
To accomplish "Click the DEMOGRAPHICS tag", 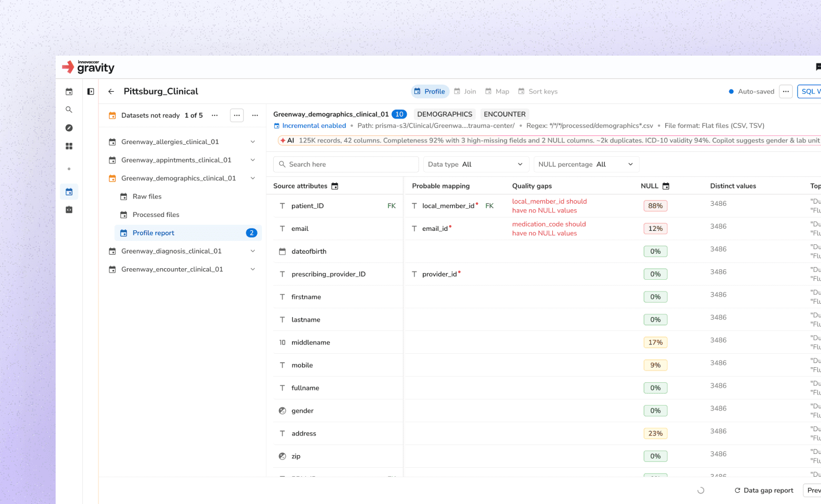I will click(x=444, y=115).
